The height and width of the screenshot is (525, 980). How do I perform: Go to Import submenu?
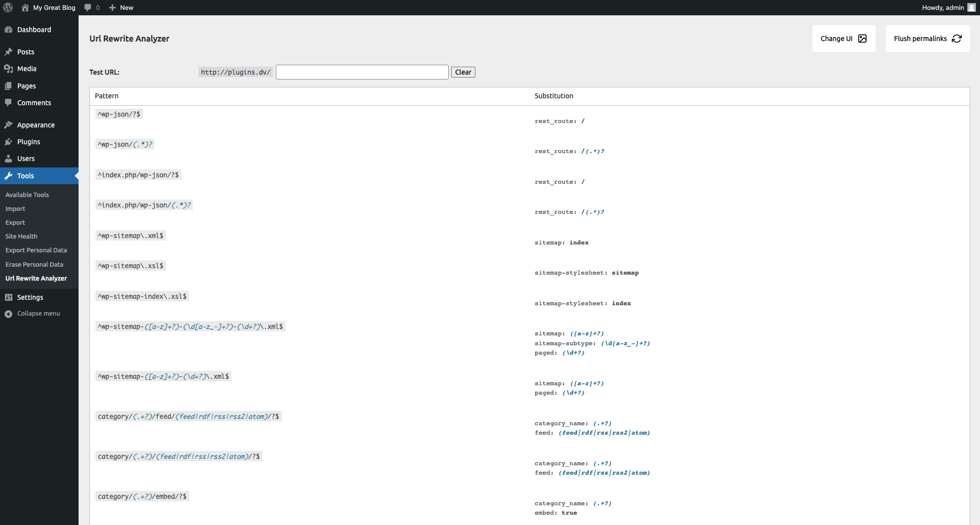15,208
